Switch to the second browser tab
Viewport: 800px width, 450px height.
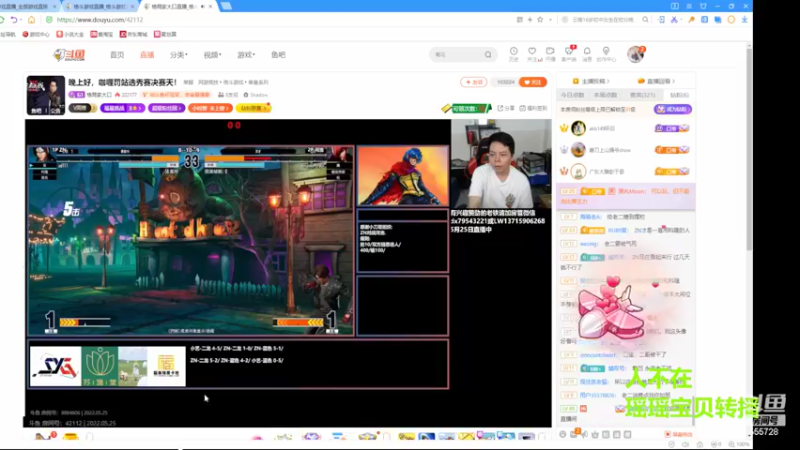click(100, 6)
